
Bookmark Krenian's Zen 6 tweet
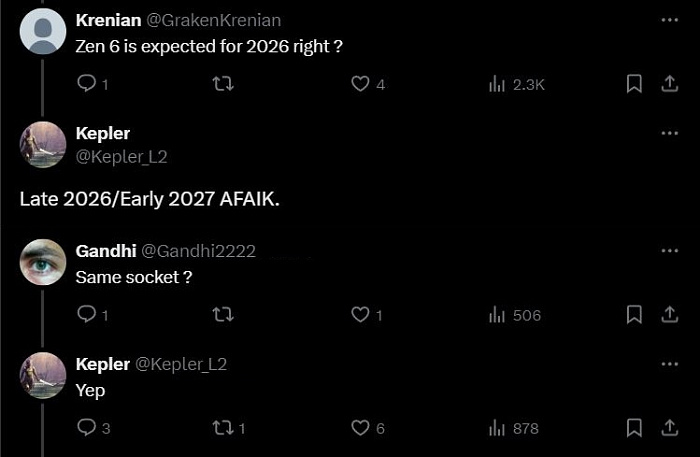click(x=634, y=83)
